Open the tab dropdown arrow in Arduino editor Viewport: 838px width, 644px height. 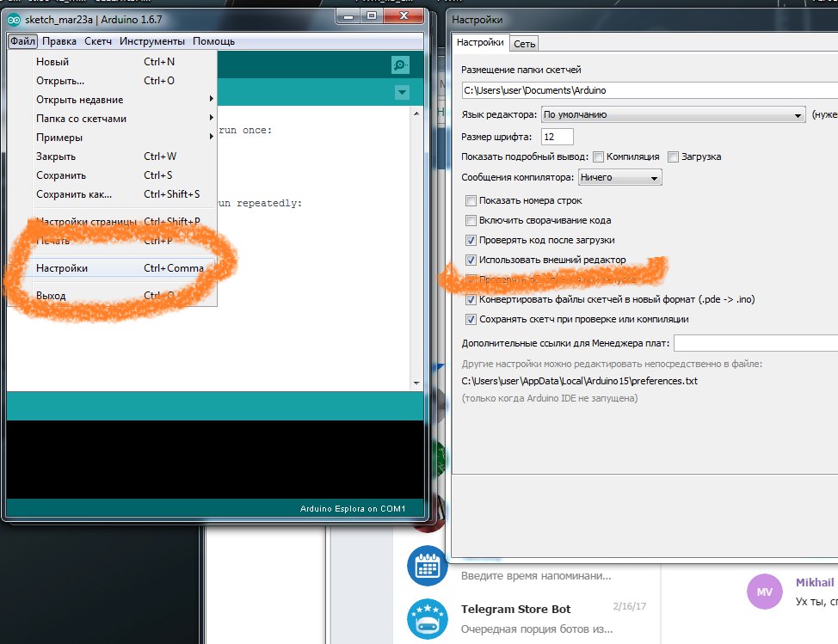[x=402, y=92]
